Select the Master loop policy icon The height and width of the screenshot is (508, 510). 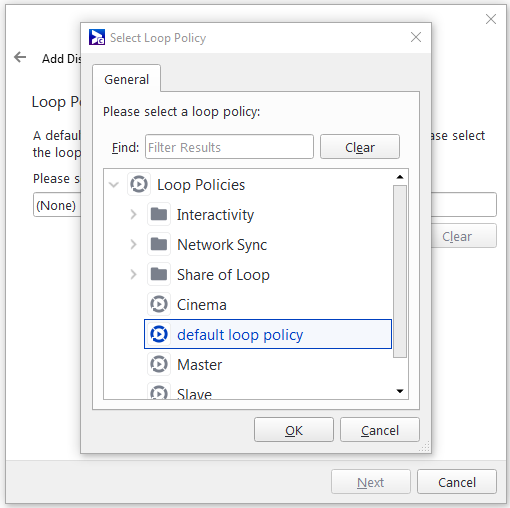159,364
